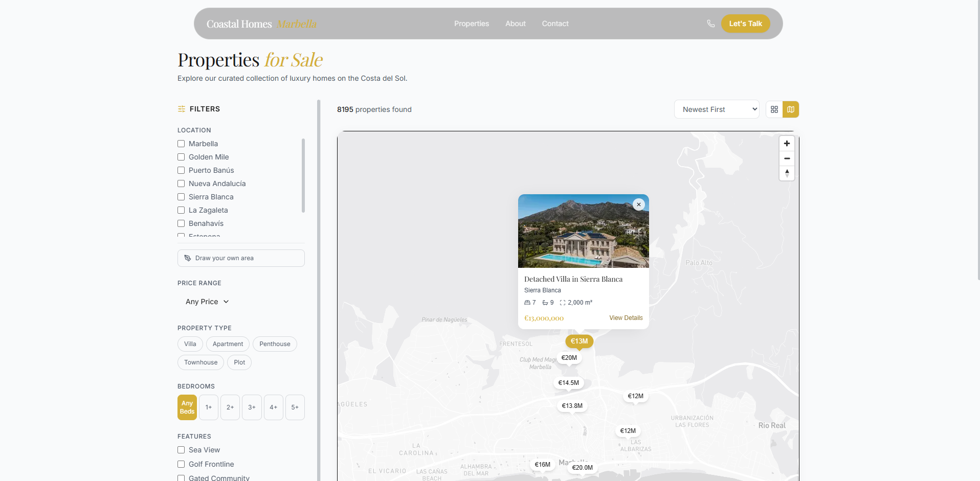Click the filters sliders icon
The width and height of the screenshot is (980, 481).
point(181,109)
